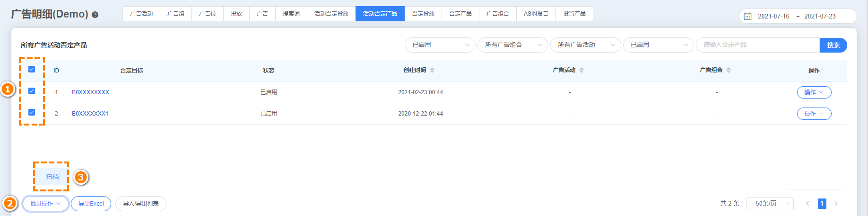The width and height of the screenshot is (868, 216).
Task: Open 操作 dropdown for row B0XXXXXXXX1
Action: click(x=814, y=114)
